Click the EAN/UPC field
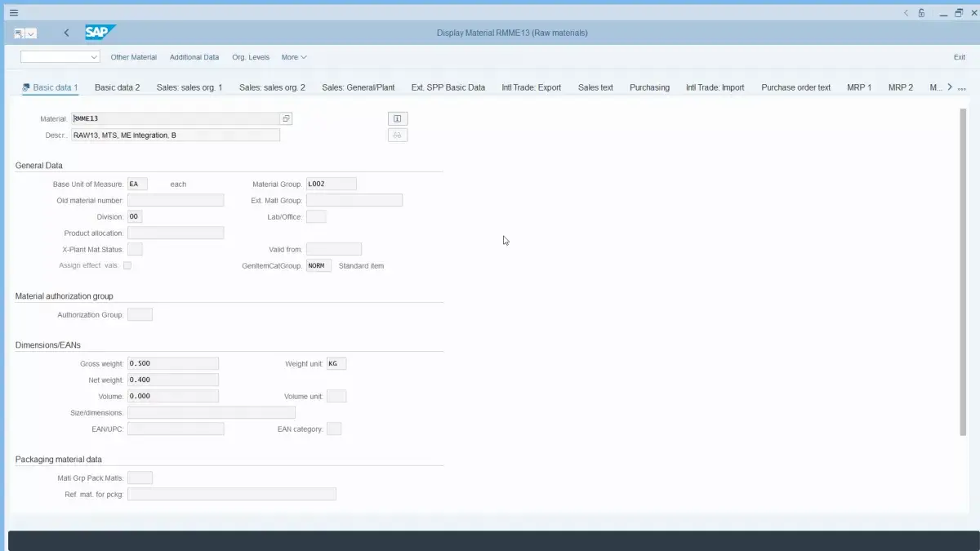Screen dimensions: 980x551 tap(176, 429)
